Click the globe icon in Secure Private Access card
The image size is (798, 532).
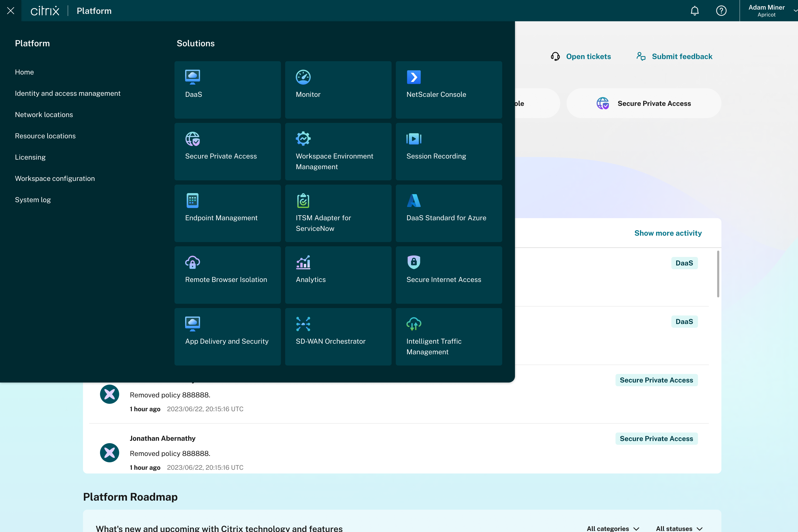tap(602, 103)
